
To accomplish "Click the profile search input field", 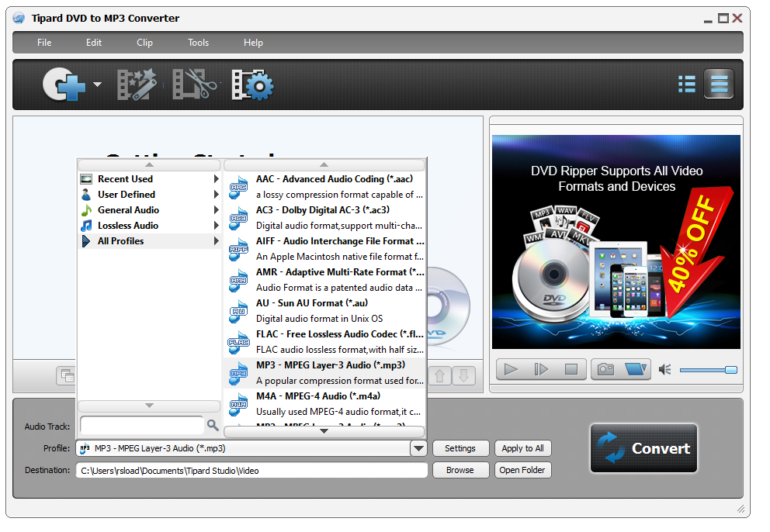I will pos(142,425).
